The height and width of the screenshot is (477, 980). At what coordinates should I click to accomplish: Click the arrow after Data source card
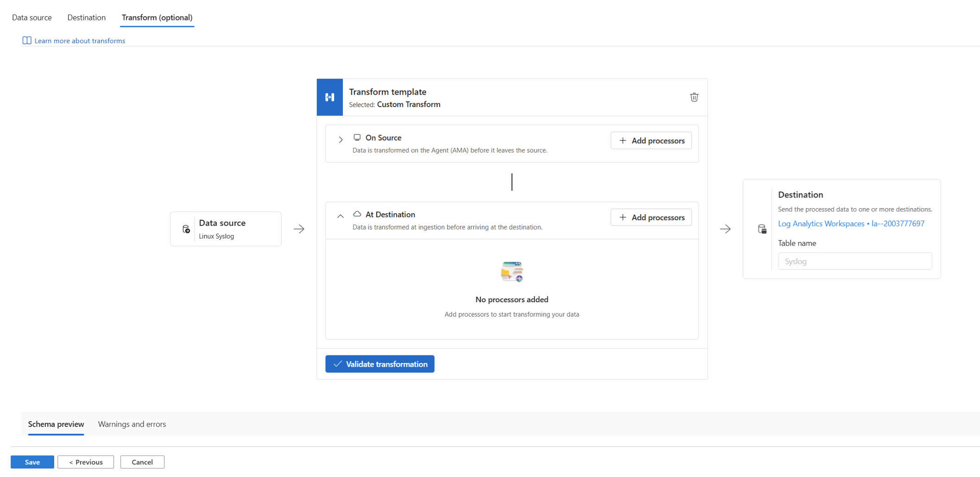pyautogui.click(x=299, y=229)
